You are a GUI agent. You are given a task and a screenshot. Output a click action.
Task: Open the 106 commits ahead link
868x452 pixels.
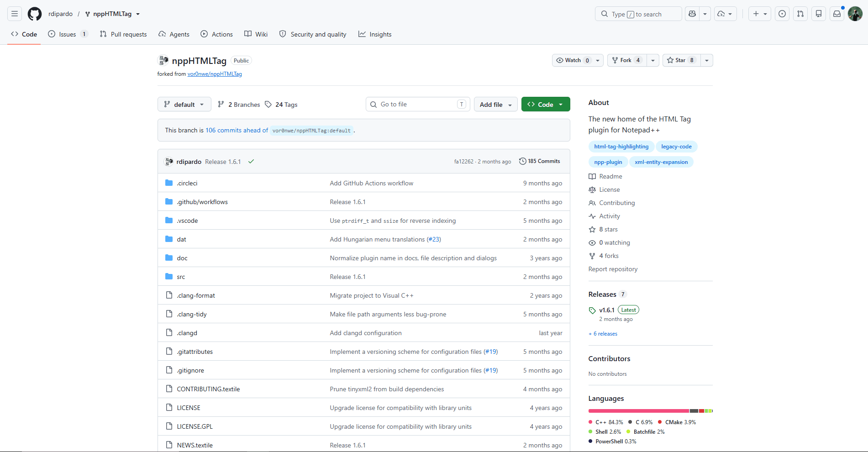[237, 130]
